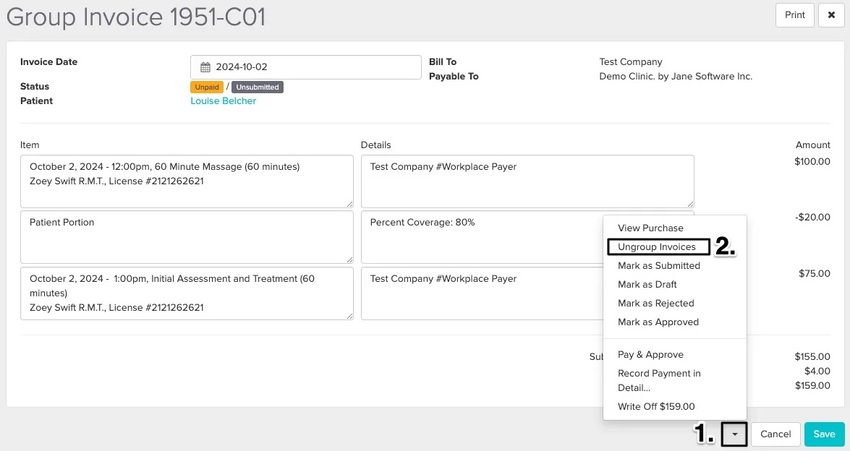
Task: Edit the 60 Minute Massage item box
Action: point(187,182)
